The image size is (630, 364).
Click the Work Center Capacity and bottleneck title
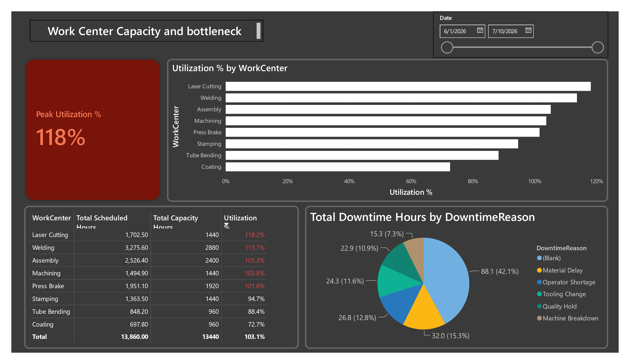pos(144,31)
